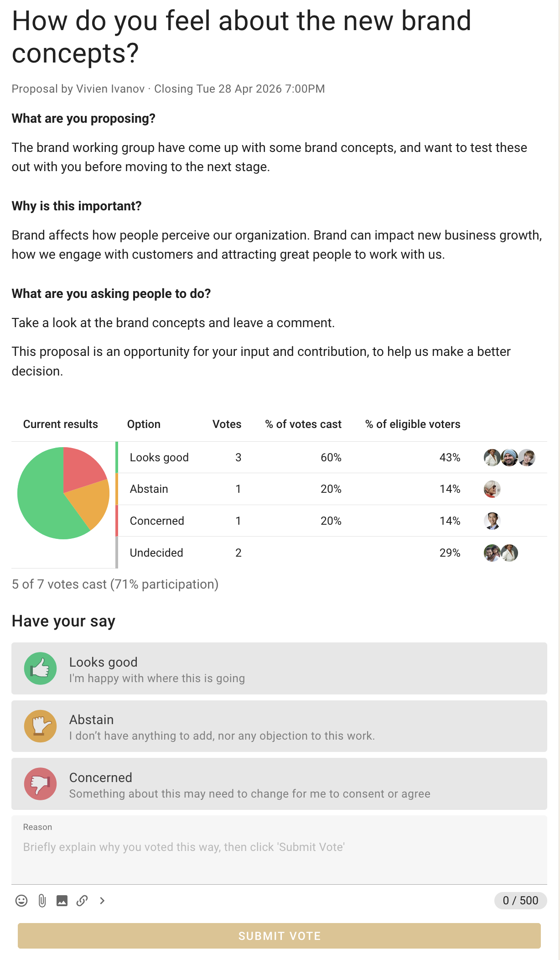Screen dimensions: 560x960
Task: Click into the Reason text field
Action: point(279,850)
